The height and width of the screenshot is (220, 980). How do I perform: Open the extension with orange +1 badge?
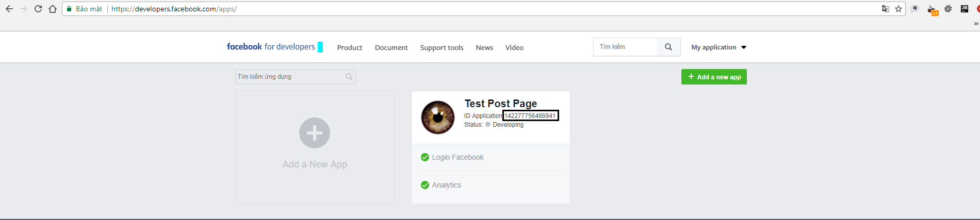(933, 10)
